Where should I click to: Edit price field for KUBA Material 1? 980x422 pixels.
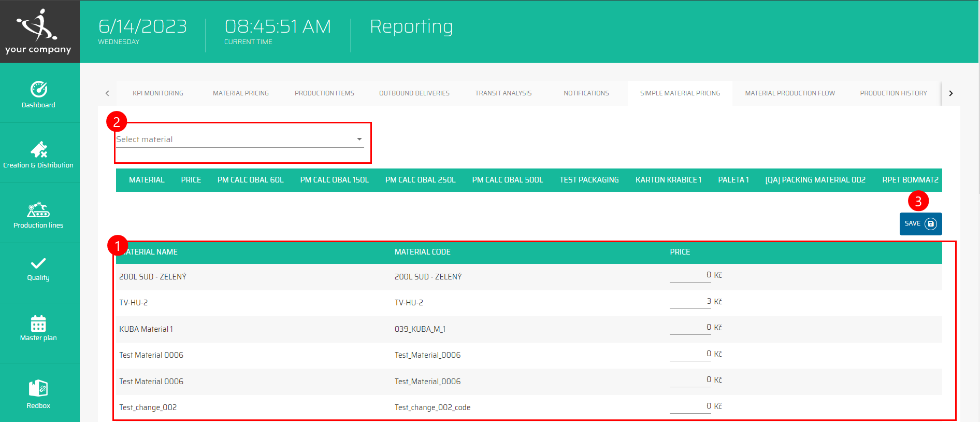[x=690, y=328]
